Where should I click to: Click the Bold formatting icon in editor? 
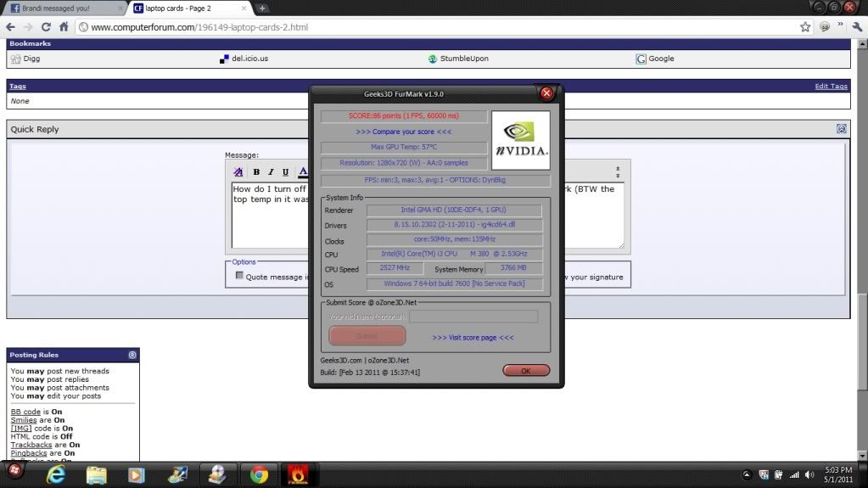[x=256, y=172]
